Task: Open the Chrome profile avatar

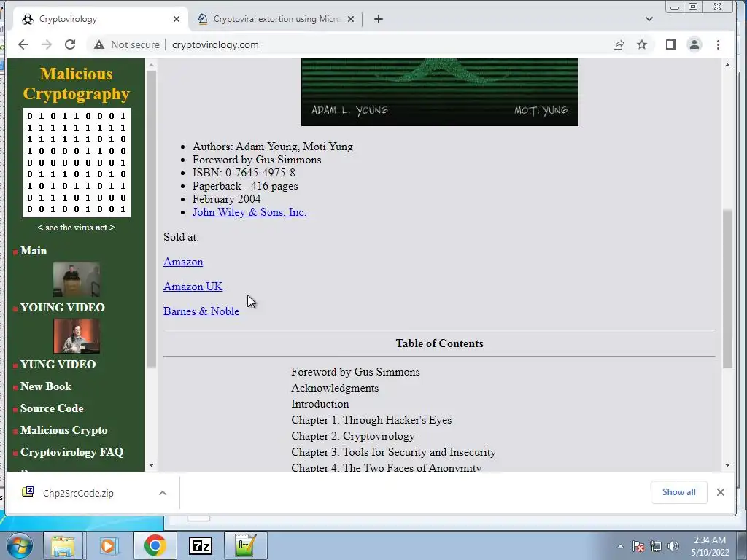Action: pos(694,44)
